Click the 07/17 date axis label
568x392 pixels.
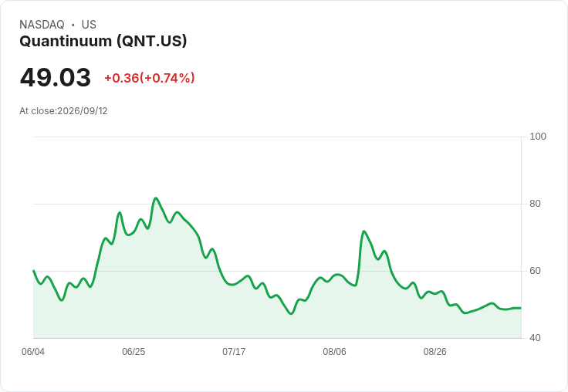point(234,352)
